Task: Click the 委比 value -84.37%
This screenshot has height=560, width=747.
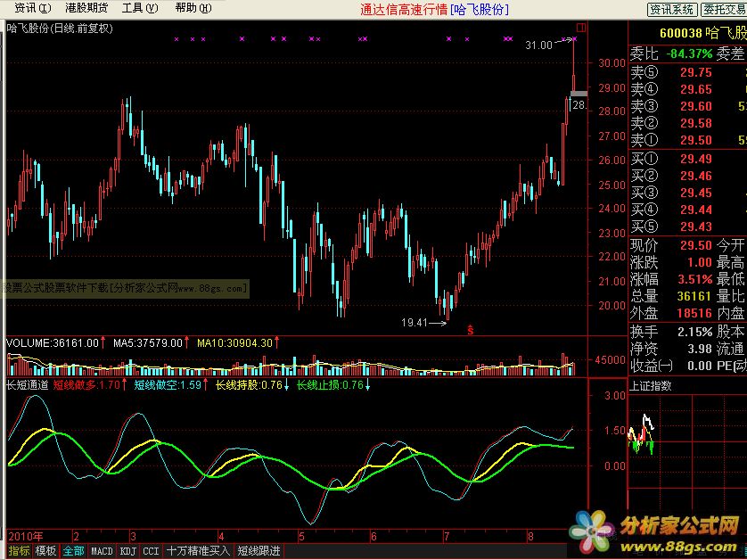Action: tap(689, 54)
